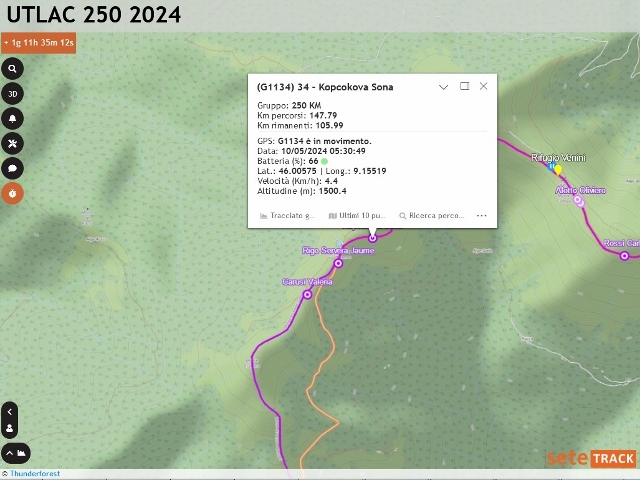Viewport: 640px width, 480px height.
Task: Collapse the Kopcokova Sona popup with the chevron
Action: click(x=443, y=87)
